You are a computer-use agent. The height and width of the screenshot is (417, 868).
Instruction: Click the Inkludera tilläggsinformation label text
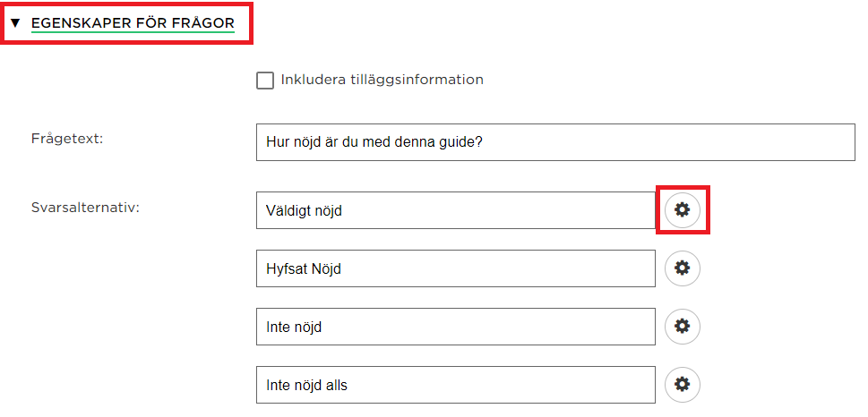[x=382, y=80]
